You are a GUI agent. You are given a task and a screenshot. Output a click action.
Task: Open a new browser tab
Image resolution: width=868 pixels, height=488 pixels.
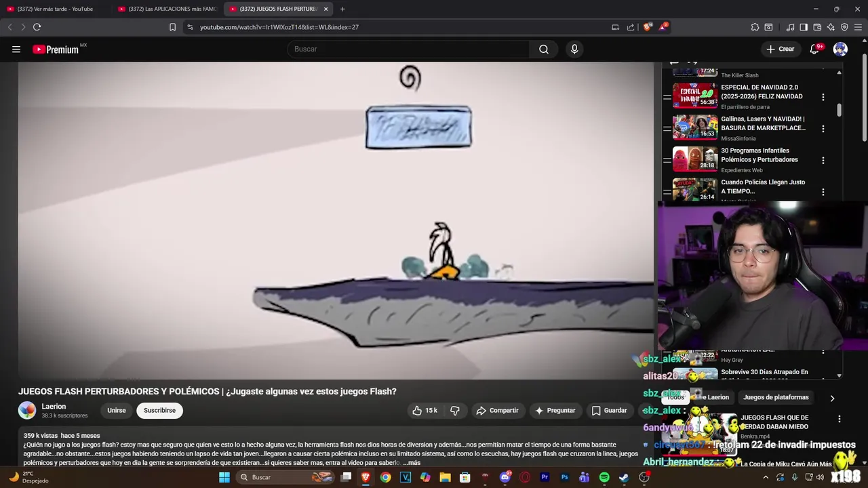[342, 9]
